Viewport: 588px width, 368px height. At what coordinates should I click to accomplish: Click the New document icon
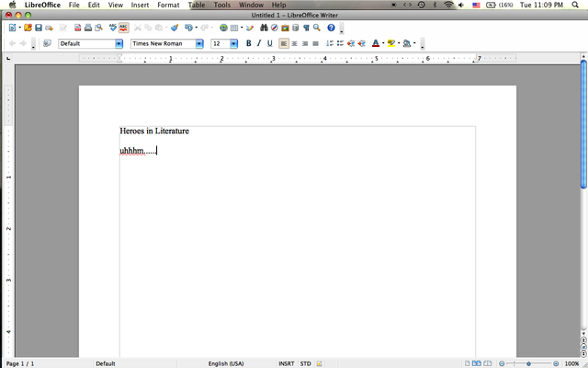pos(12,28)
